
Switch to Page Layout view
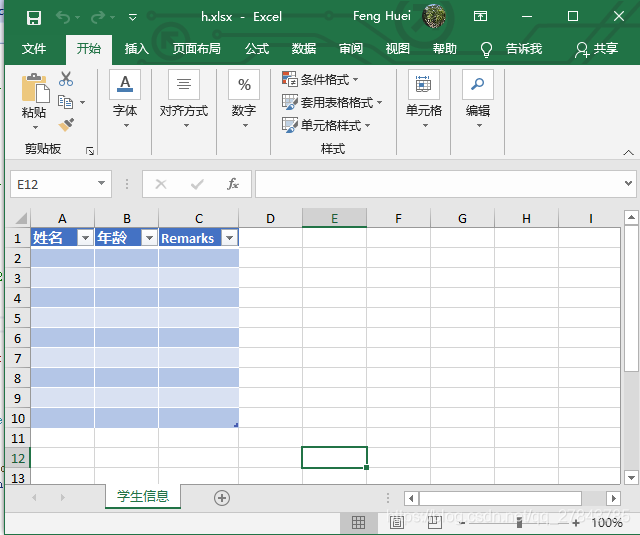(x=396, y=522)
